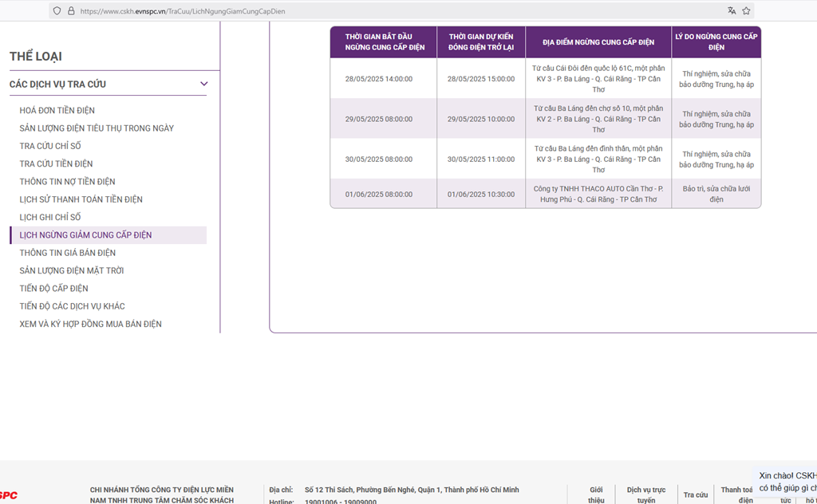The height and width of the screenshot is (504, 817).
Task: Open the page translate icon
Action: click(732, 11)
